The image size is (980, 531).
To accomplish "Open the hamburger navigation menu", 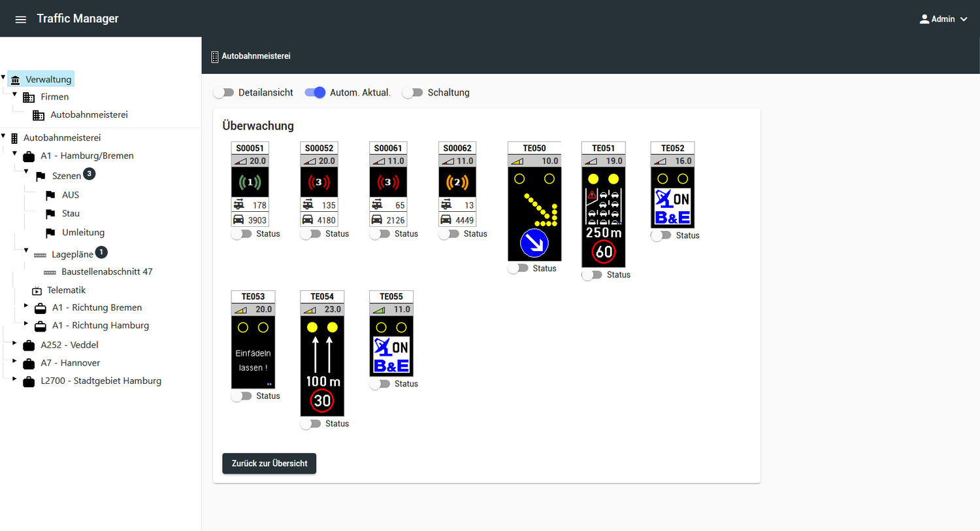I will pos(21,20).
